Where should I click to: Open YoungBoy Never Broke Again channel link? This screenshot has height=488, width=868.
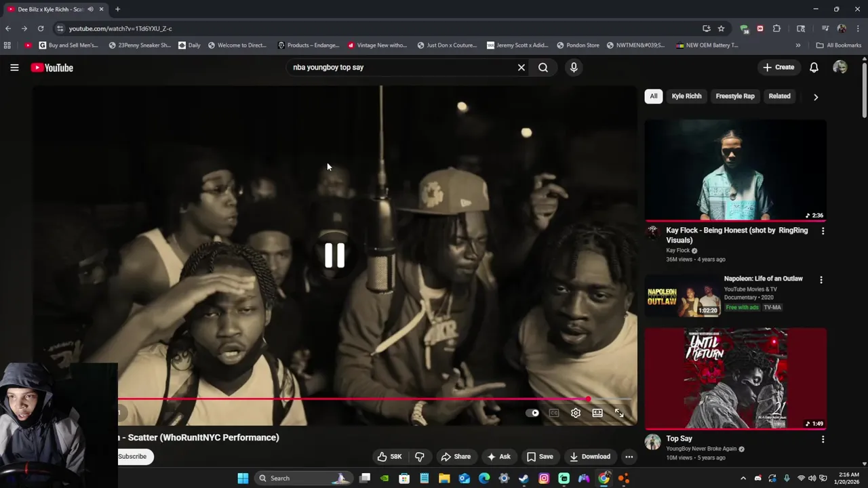pos(701,449)
